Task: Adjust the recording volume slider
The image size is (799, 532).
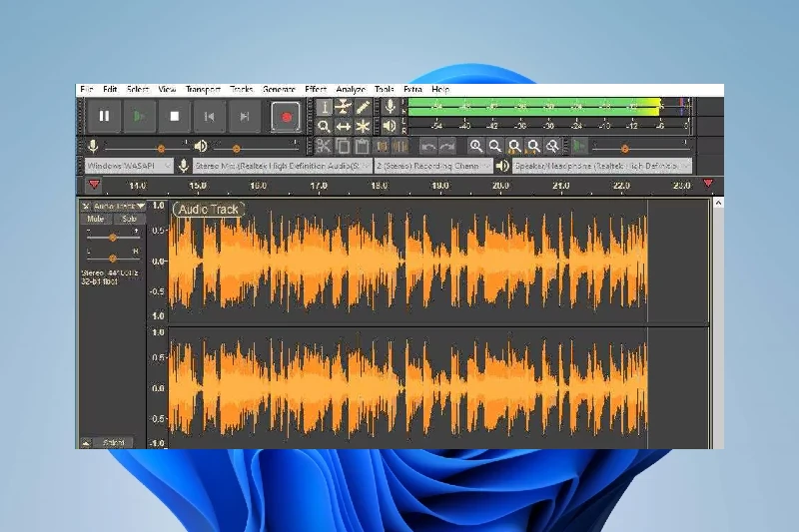Action: (x=146, y=148)
